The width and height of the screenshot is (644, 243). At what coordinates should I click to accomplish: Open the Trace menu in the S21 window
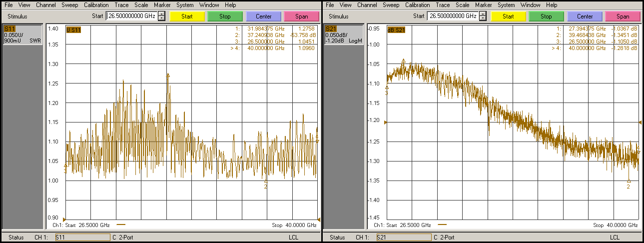[x=443, y=5]
